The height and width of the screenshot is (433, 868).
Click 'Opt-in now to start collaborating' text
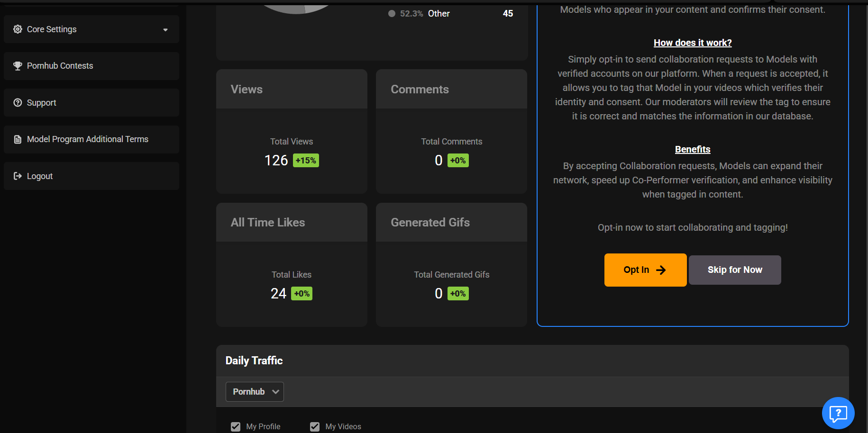[693, 227]
